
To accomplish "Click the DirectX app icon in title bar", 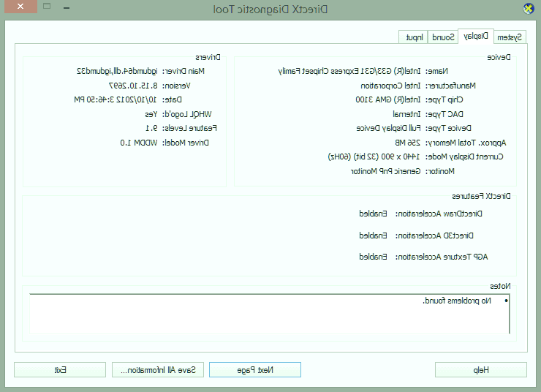I will [x=528, y=9].
